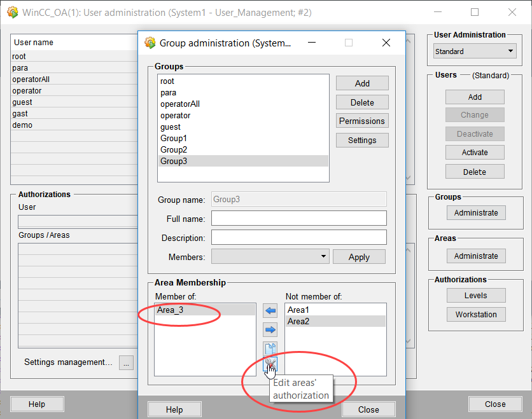Open the Settings management ellipsis button
The image size is (532, 419).
[x=127, y=362]
